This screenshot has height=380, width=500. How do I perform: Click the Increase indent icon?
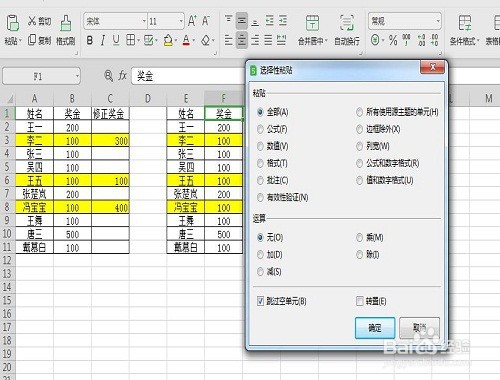tap(283, 21)
